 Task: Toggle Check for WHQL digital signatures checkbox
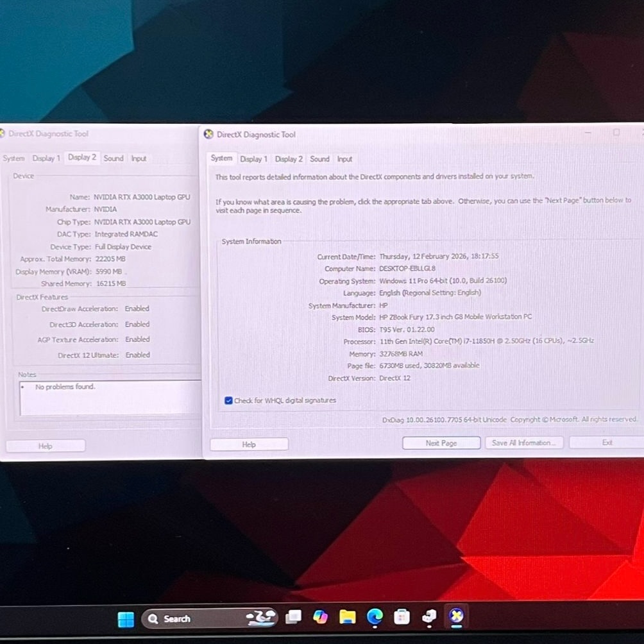click(x=229, y=400)
